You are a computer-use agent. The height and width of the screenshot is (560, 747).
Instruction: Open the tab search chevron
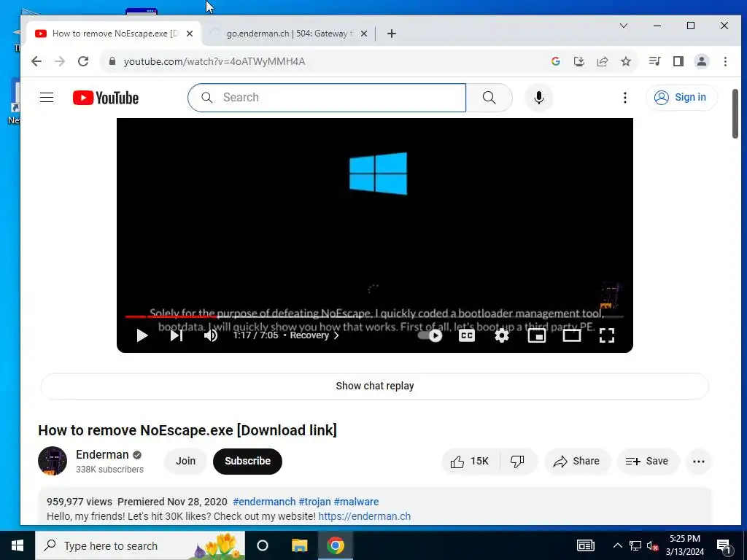pyautogui.click(x=623, y=26)
